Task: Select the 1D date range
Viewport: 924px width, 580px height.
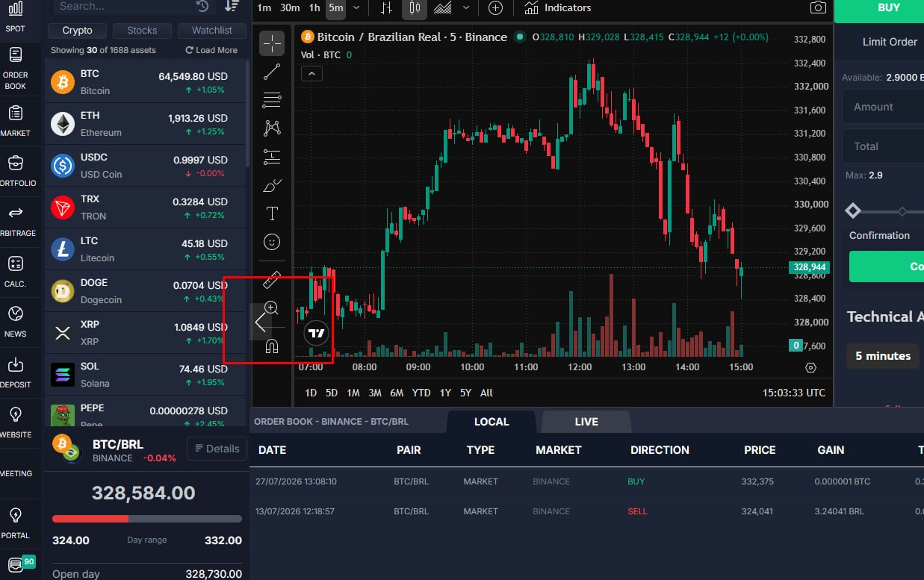Action: pos(311,393)
